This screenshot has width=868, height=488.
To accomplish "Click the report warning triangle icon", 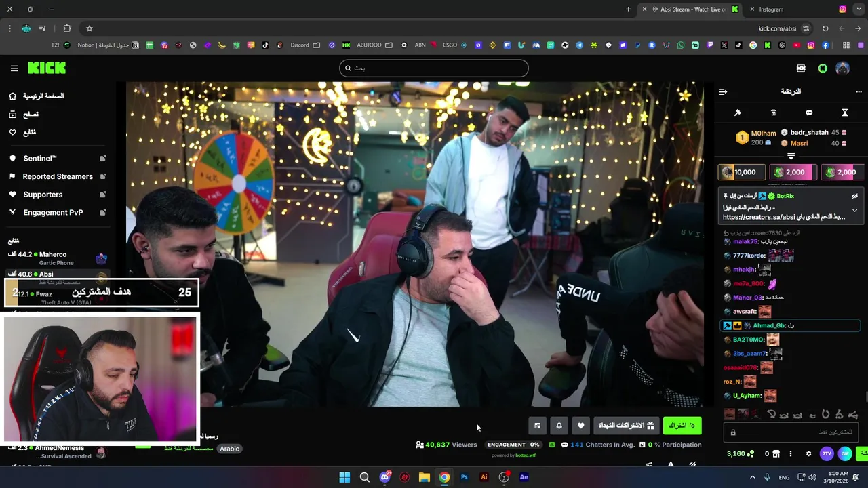I will (671, 465).
